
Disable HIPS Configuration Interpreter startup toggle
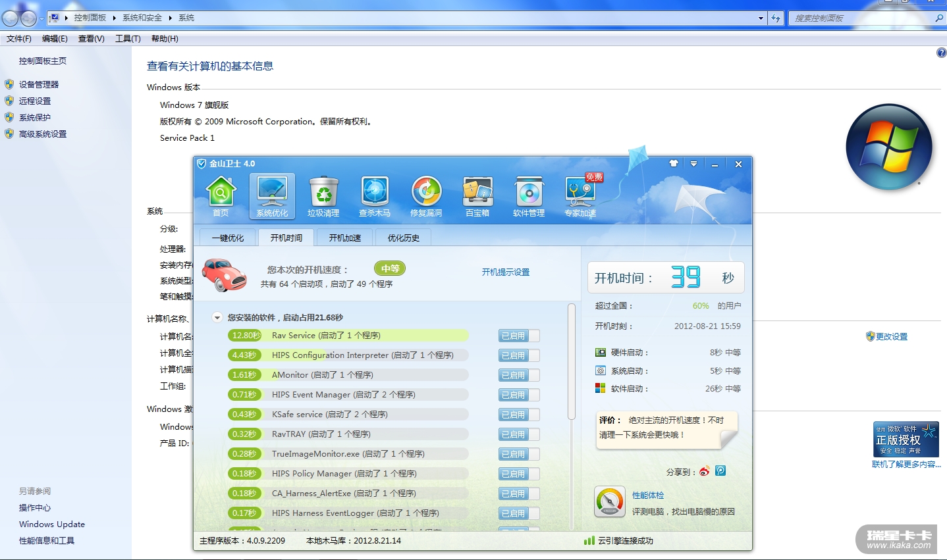(x=519, y=355)
